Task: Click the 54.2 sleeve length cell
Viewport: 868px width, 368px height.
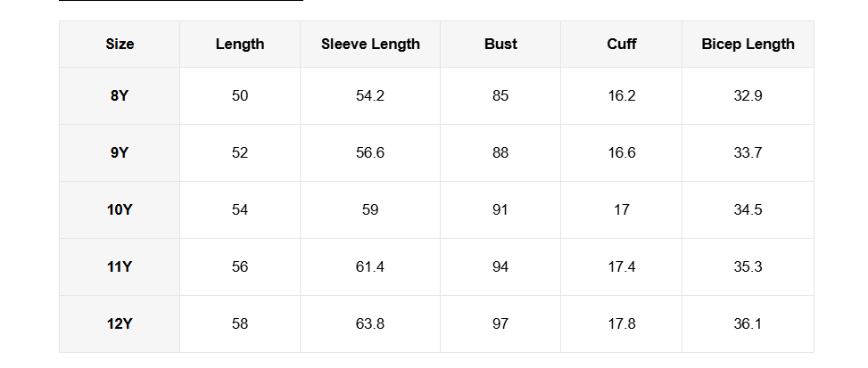Action: pos(370,95)
